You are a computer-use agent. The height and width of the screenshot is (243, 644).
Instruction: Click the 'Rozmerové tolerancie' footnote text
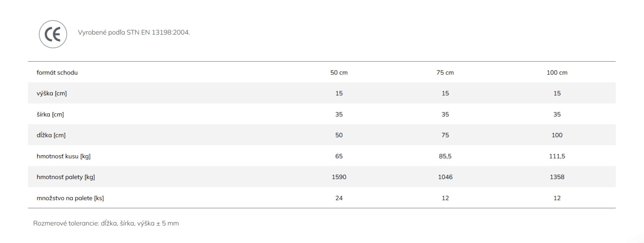pyautogui.click(x=106, y=223)
